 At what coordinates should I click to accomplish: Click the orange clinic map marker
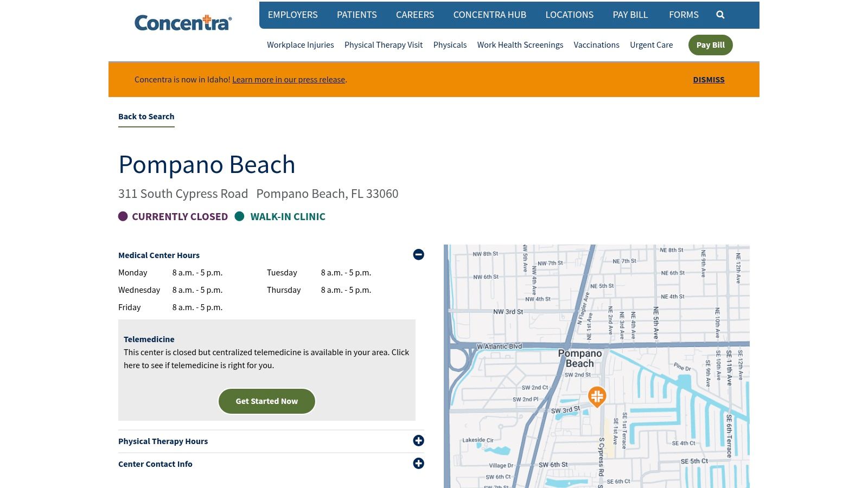tap(597, 397)
